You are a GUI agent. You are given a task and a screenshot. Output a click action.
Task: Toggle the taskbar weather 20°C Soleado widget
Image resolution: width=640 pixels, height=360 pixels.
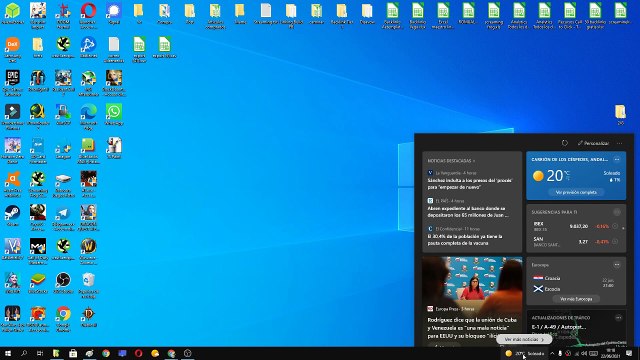tap(525, 353)
